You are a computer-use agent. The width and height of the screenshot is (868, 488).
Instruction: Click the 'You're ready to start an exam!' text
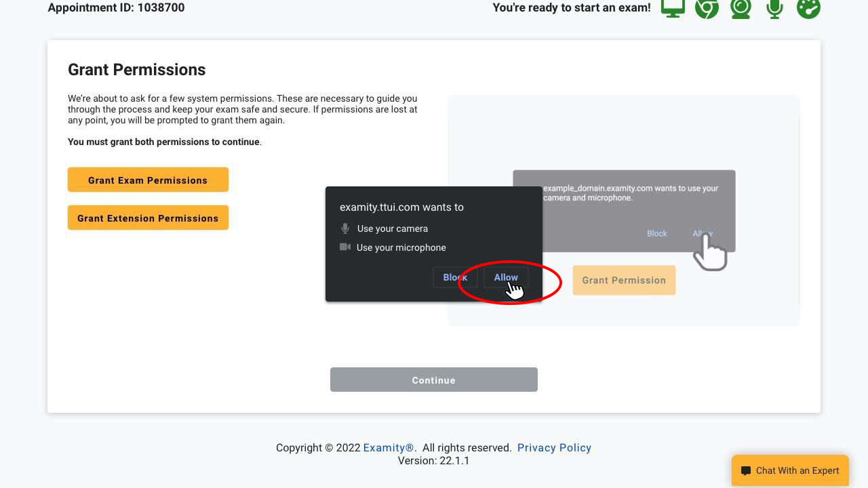(572, 7)
